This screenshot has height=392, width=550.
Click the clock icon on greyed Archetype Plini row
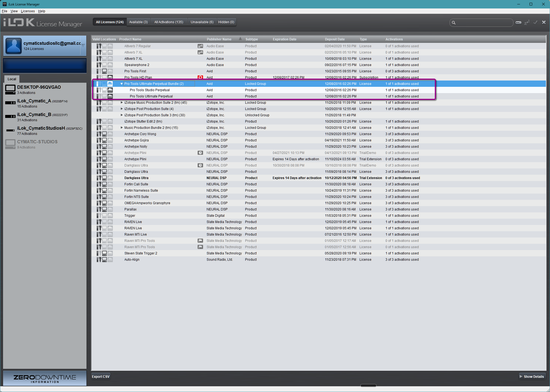point(200,153)
